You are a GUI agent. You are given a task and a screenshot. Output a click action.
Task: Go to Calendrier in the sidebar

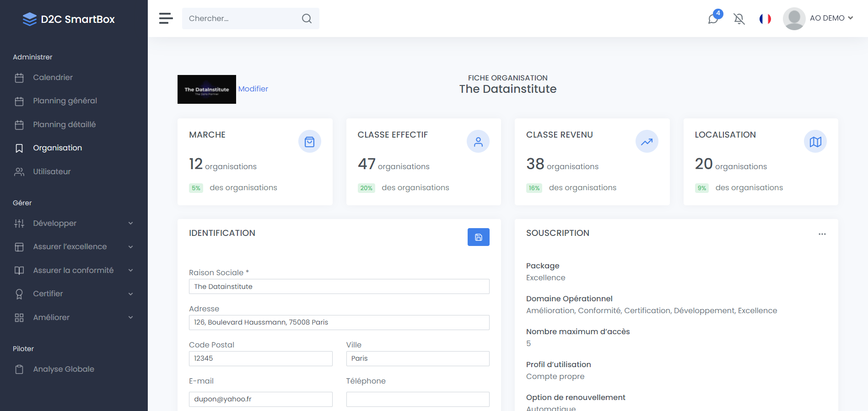53,78
